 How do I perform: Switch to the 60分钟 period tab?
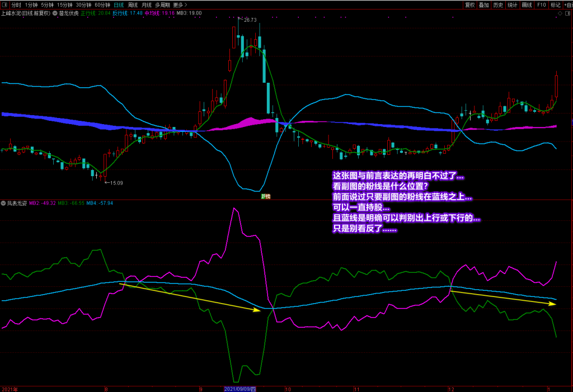pyautogui.click(x=102, y=4)
